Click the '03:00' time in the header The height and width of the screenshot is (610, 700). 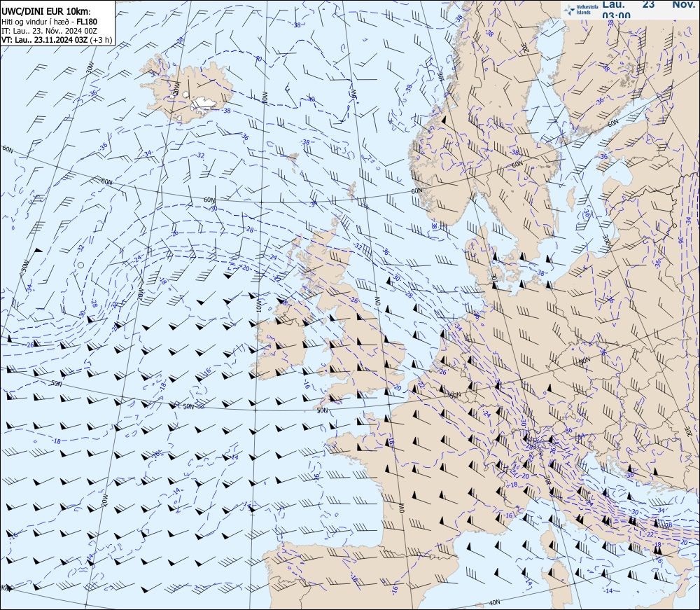(x=617, y=15)
